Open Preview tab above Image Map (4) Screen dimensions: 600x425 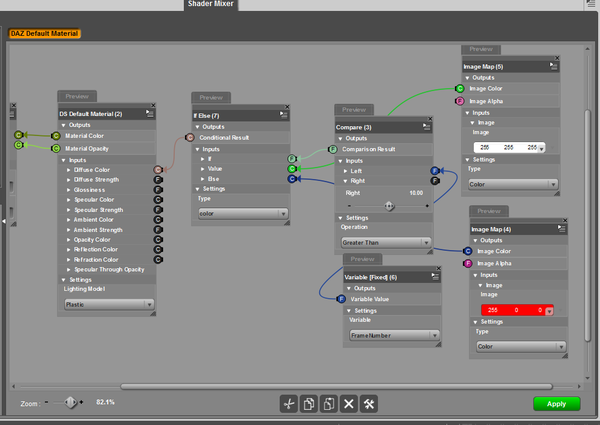(x=489, y=211)
